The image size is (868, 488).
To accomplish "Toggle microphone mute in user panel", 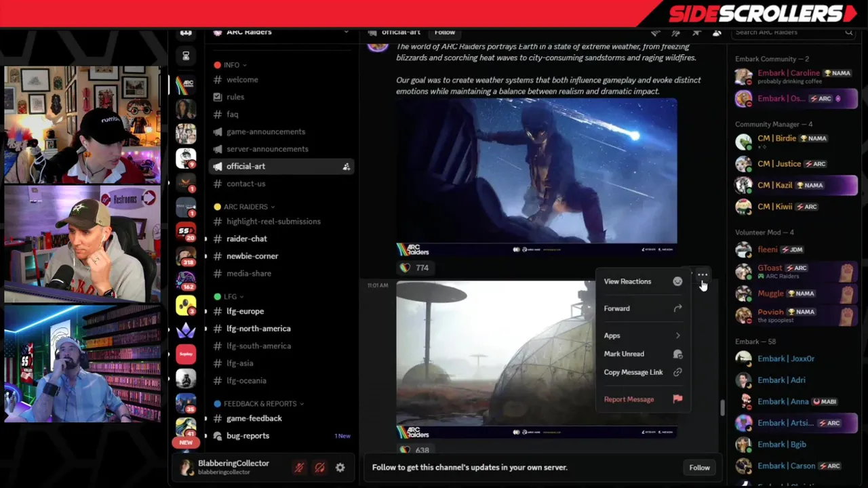I will coord(298,468).
